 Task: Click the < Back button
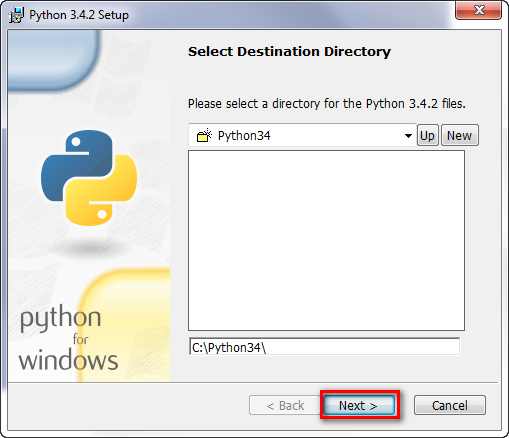[x=285, y=405]
